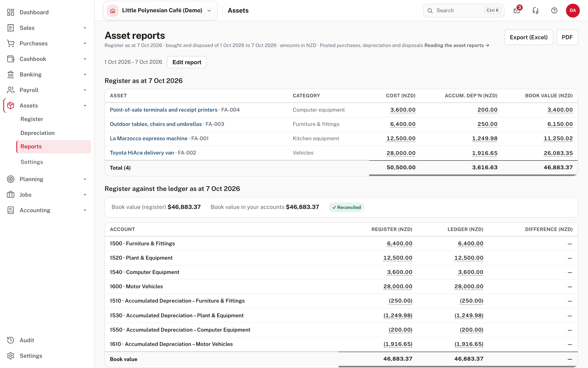Click the Edit report button
The height and width of the screenshot is (368, 588).
pyautogui.click(x=187, y=62)
